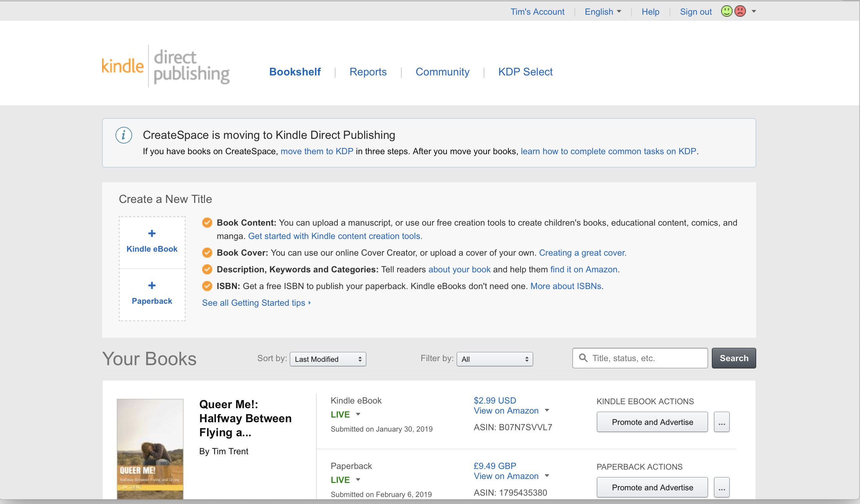Click the orange check icon beside Description, Keywords
The image size is (860, 504).
click(207, 269)
